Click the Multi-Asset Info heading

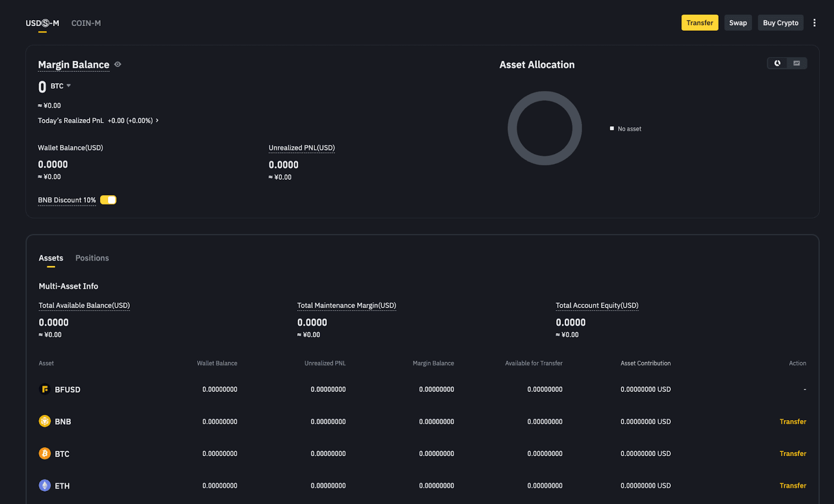68,286
